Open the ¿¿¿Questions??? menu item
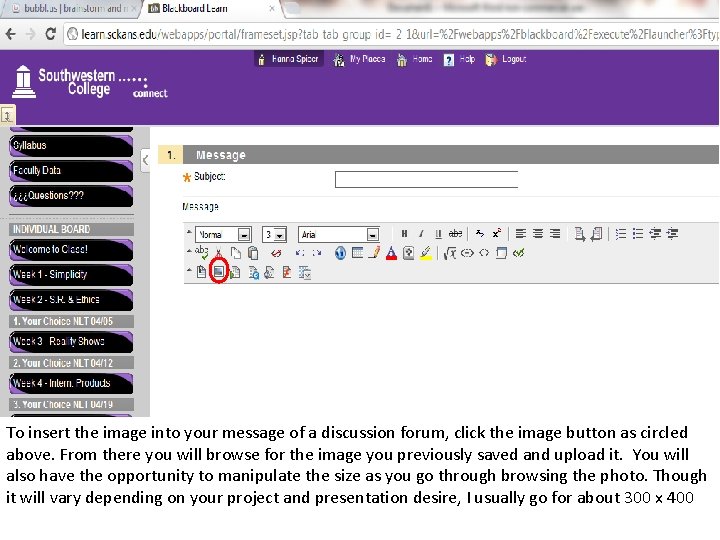 [71, 196]
